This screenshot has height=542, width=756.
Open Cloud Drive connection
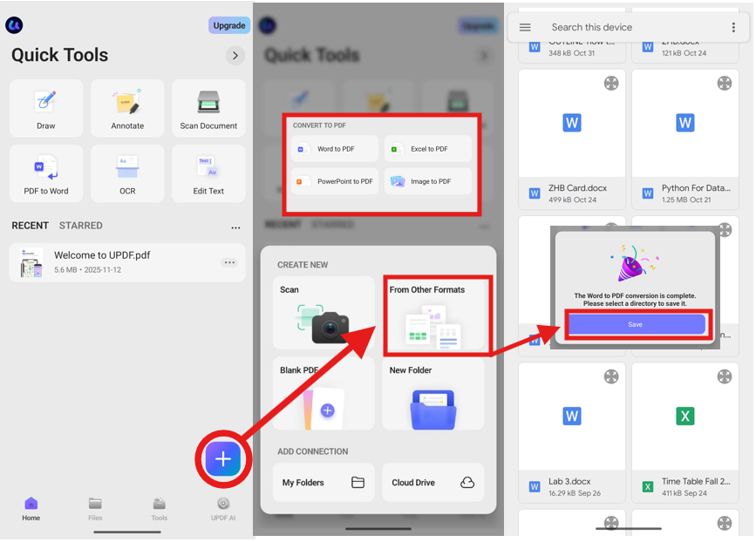(x=433, y=482)
